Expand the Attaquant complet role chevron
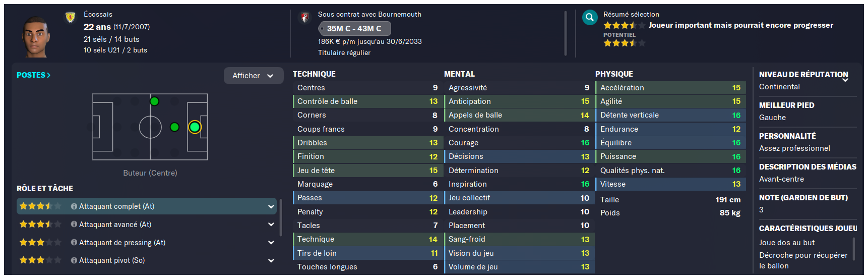Image resolution: width=868 pixels, height=279 pixels. (x=271, y=206)
